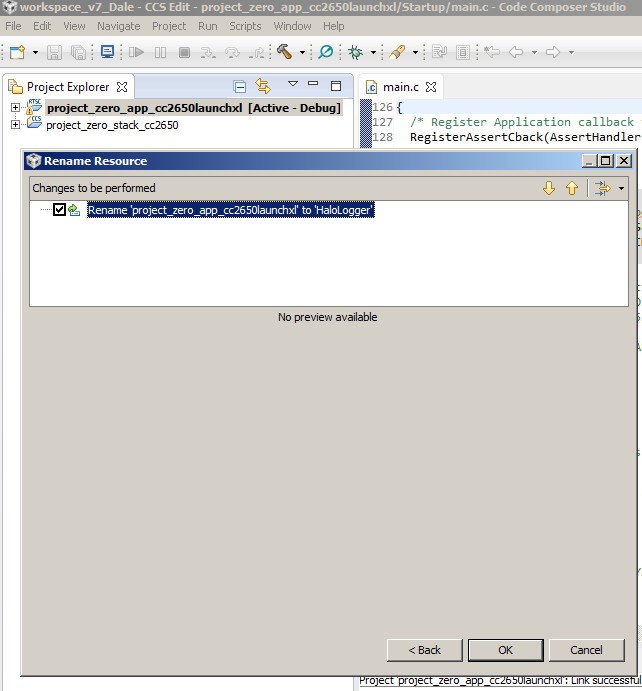
Task: Open the Build hammer dropdown arrow
Action: [302, 52]
